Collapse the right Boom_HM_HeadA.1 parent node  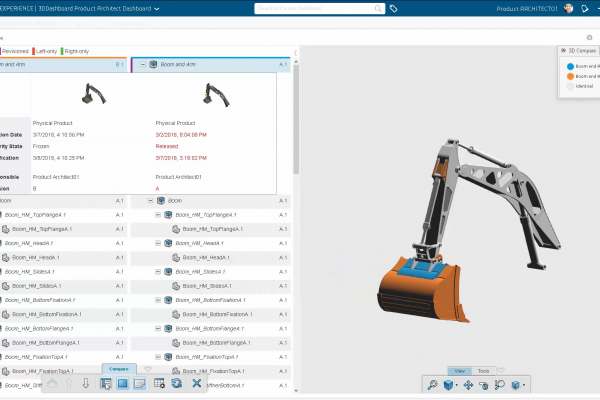pyautogui.click(x=158, y=243)
